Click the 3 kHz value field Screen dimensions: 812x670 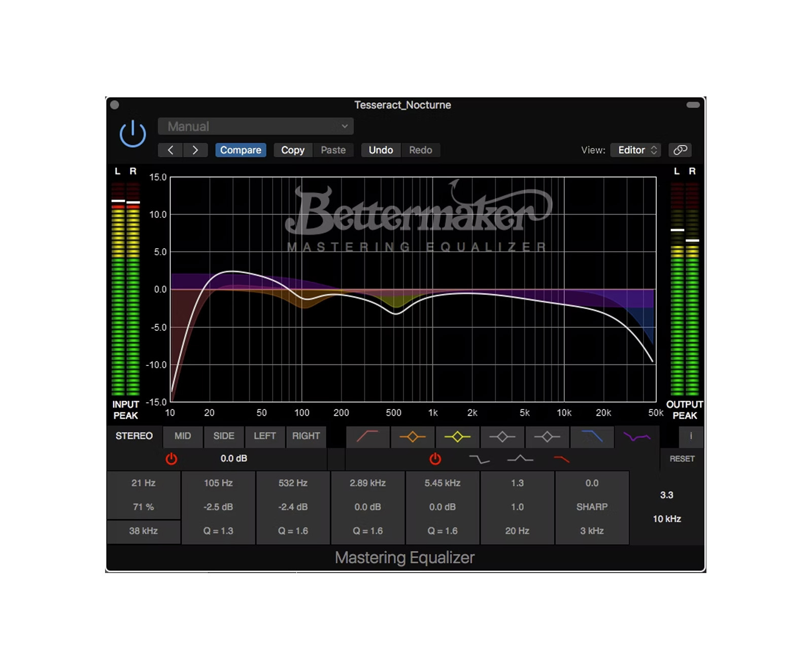click(x=592, y=531)
